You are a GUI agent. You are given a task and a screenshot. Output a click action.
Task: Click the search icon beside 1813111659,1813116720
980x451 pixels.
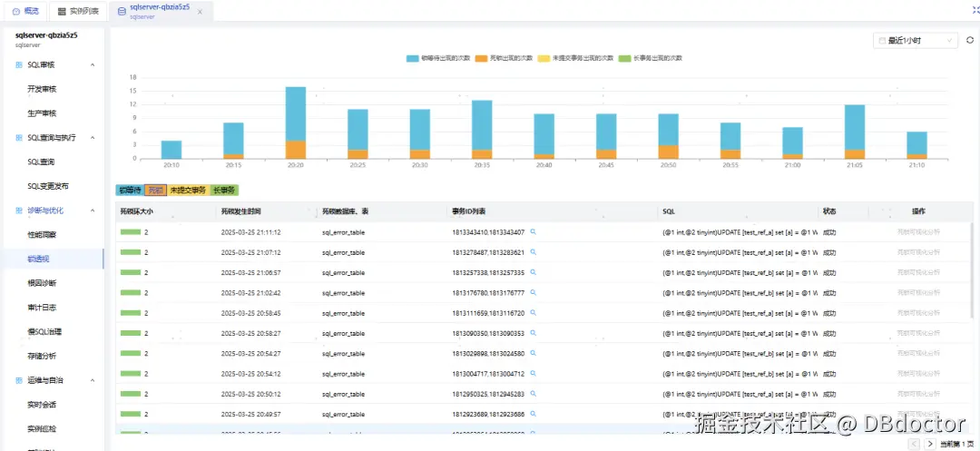(x=534, y=312)
